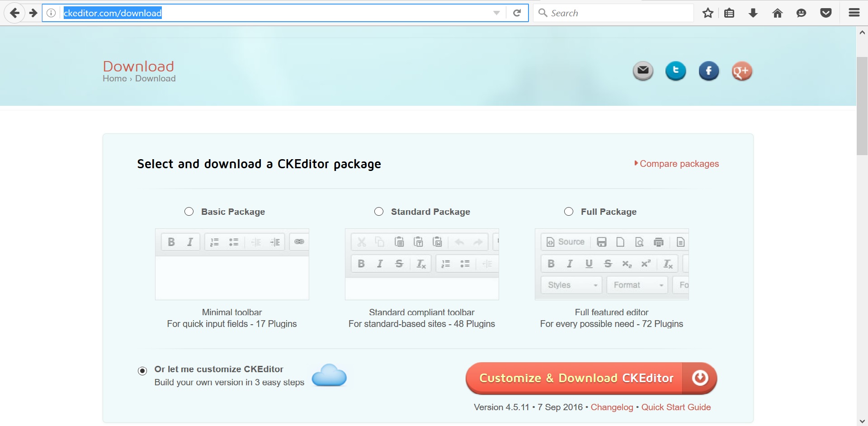Viewport: 868px width, 426px height.
Task: Select the Standard Package radio button
Action: point(378,211)
